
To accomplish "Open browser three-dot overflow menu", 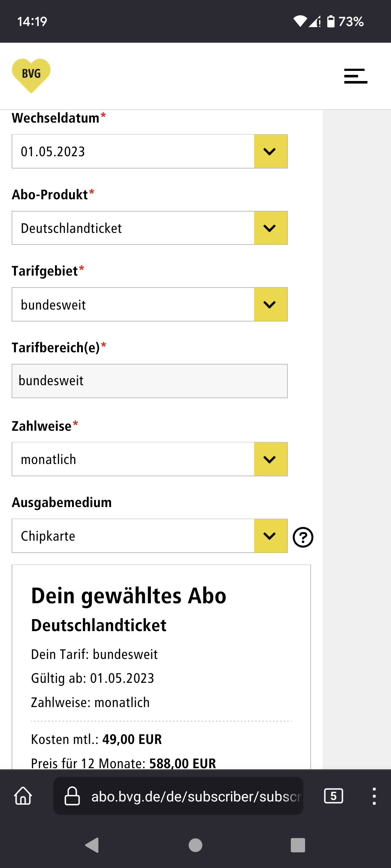I will (374, 796).
